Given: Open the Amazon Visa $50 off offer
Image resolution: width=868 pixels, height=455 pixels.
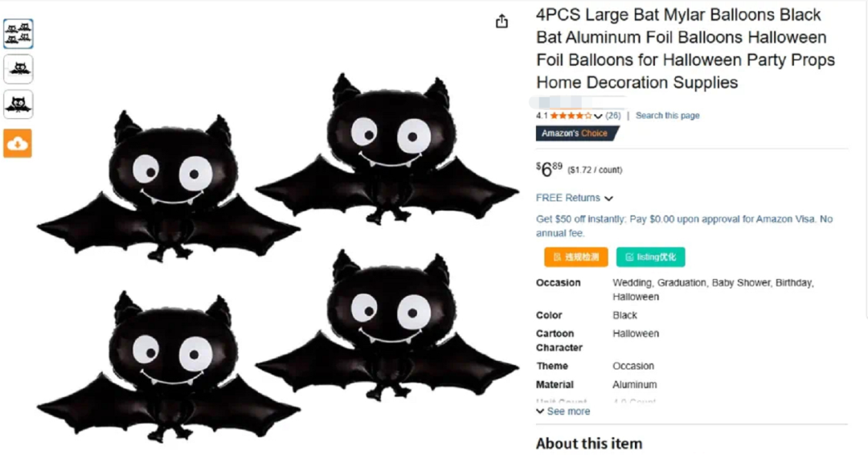Looking at the screenshot, I should (684, 226).
